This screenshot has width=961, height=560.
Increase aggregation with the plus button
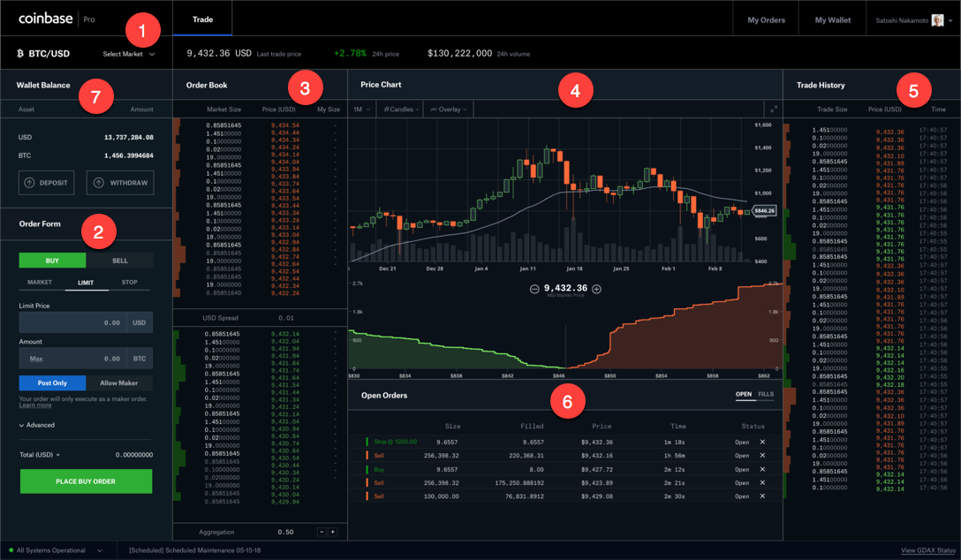[333, 532]
